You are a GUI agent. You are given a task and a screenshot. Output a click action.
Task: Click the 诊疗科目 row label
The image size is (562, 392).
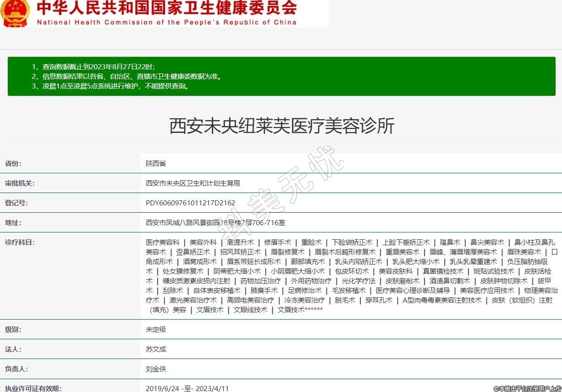(x=20, y=243)
